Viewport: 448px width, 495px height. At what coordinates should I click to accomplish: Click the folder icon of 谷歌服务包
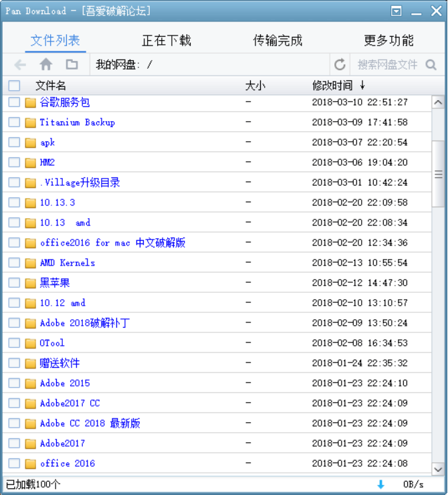(30, 102)
